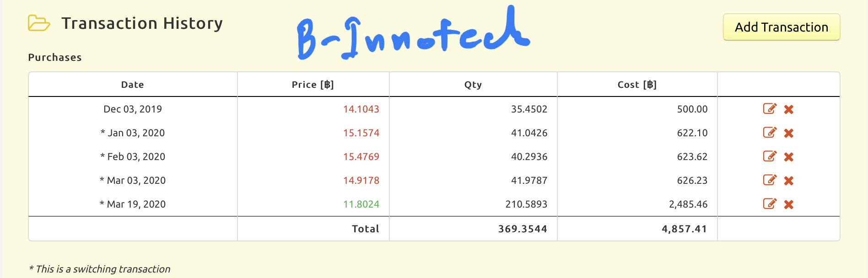This screenshot has width=868, height=278.
Task: Select the green price 11.8024
Action: pyautogui.click(x=361, y=204)
